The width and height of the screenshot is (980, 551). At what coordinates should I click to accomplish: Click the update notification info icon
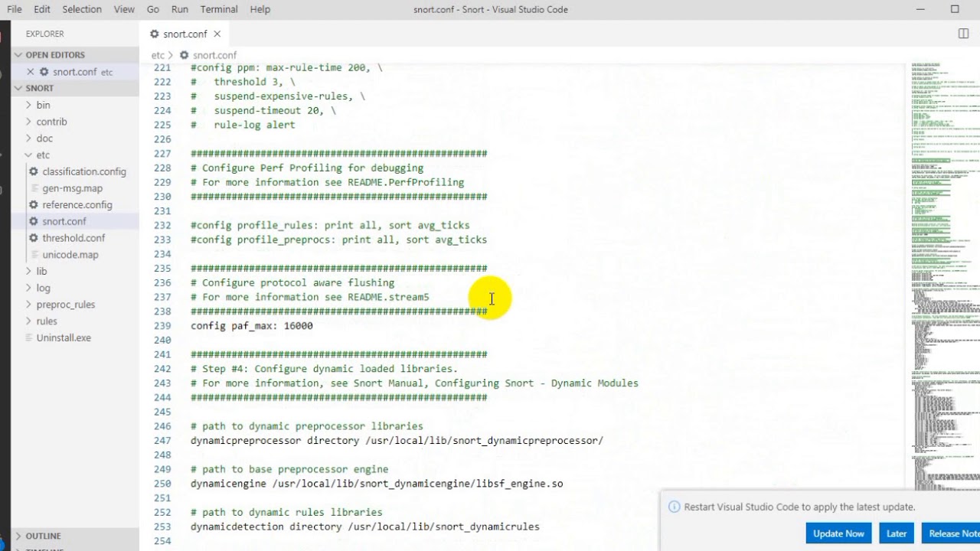pos(674,507)
